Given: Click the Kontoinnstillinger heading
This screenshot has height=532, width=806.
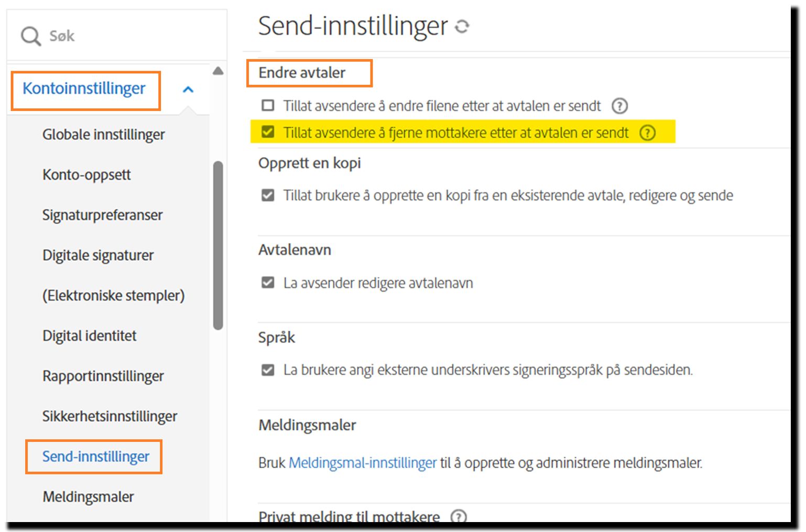Looking at the screenshot, I should click(x=84, y=89).
